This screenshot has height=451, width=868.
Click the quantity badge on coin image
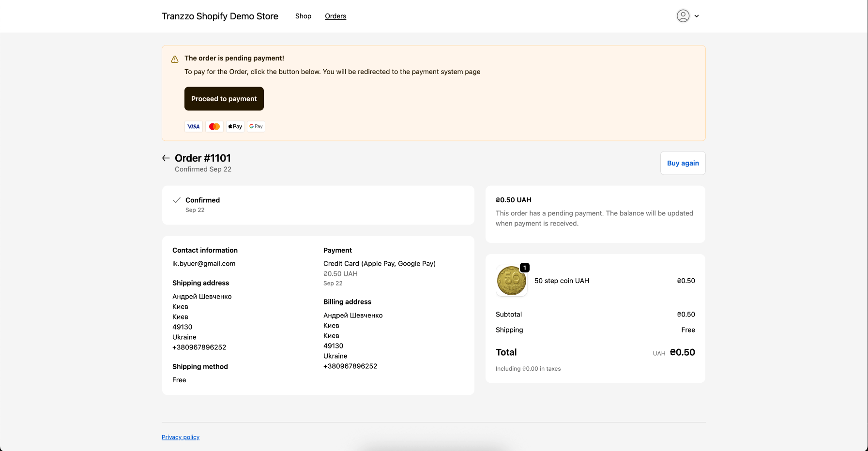pyautogui.click(x=524, y=268)
